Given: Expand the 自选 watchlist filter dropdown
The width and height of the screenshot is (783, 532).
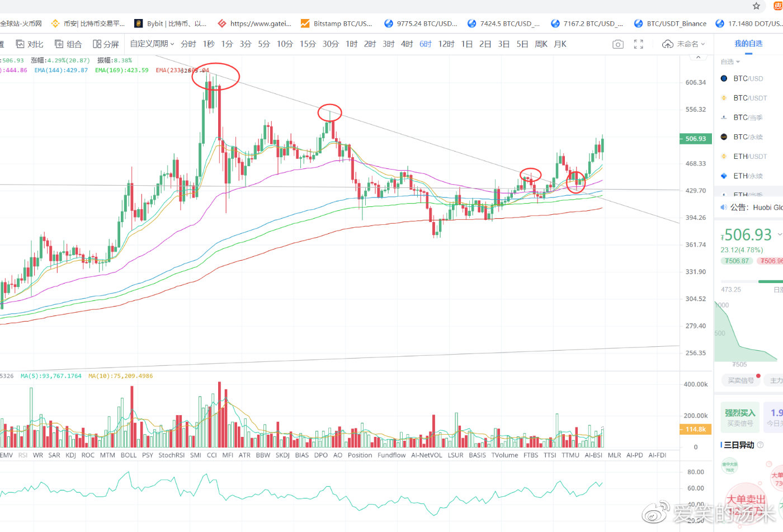Looking at the screenshot, I should tap(730, 62).
